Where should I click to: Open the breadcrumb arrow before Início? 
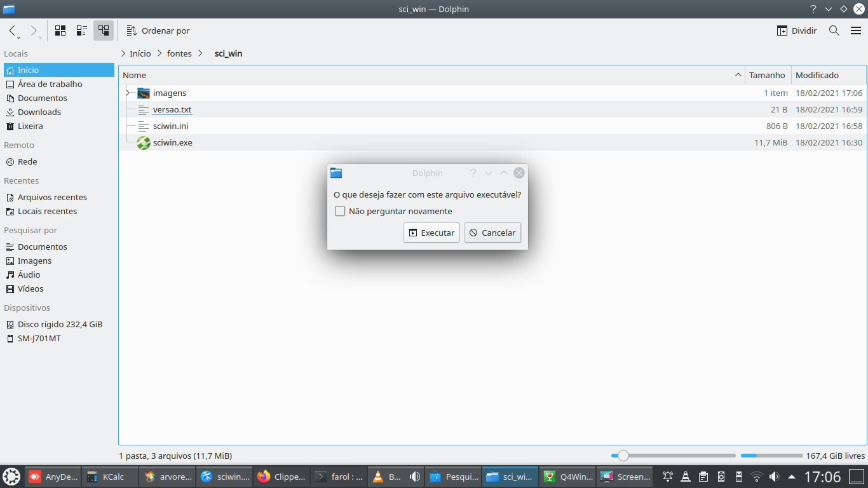[123, 53]
